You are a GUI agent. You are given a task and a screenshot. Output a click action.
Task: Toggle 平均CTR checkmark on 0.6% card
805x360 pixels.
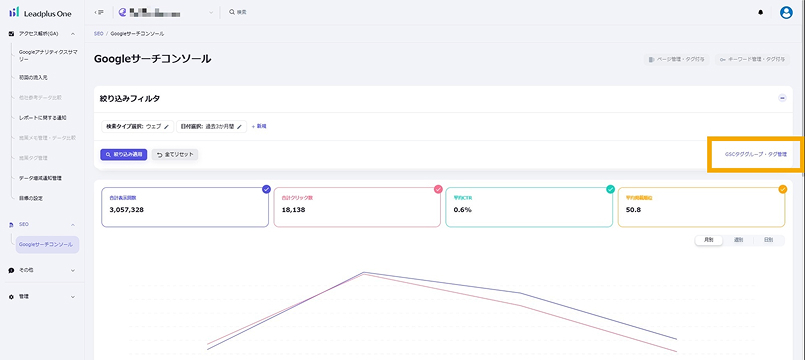[x=610, y=189]
